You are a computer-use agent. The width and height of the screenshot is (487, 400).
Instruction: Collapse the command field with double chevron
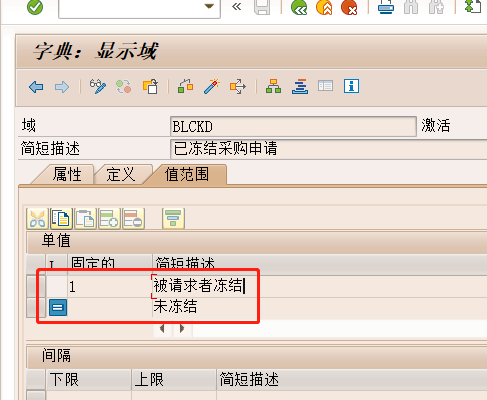236,7
